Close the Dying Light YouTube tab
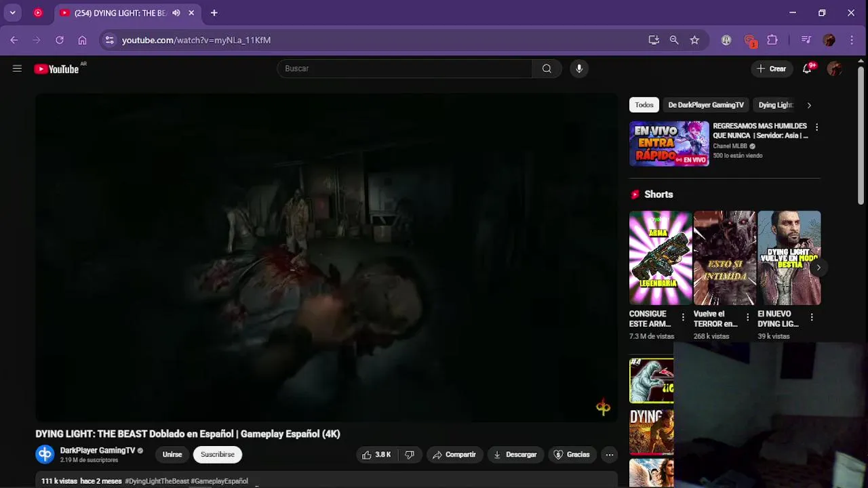868x488 pixels. point(192,13)
